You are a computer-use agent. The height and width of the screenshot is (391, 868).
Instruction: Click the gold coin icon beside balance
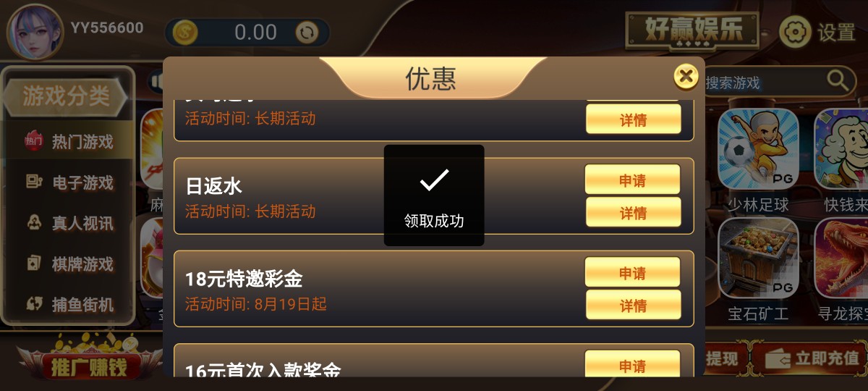pos(185,33)
